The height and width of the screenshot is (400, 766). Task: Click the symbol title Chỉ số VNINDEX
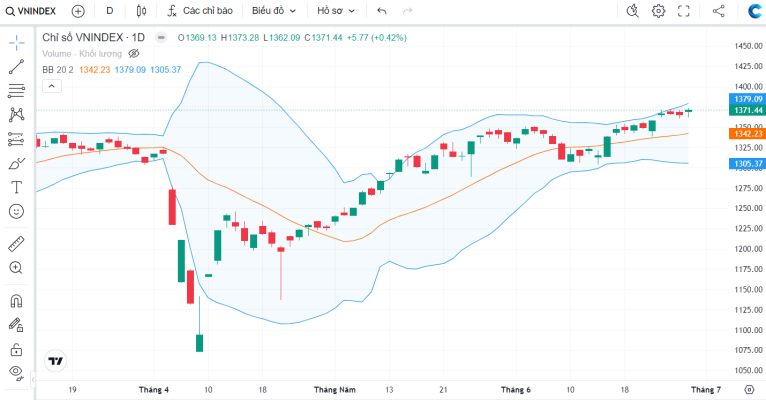(93, 38)
